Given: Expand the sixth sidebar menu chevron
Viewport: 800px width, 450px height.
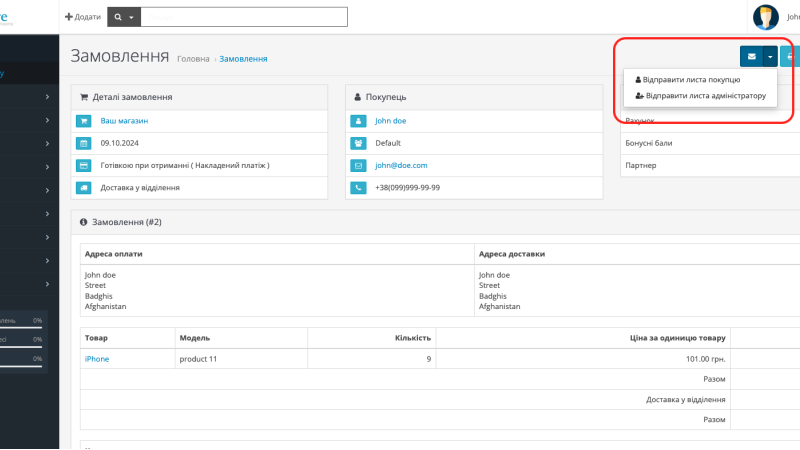Looking at the screenshot, I should [47, 214].
